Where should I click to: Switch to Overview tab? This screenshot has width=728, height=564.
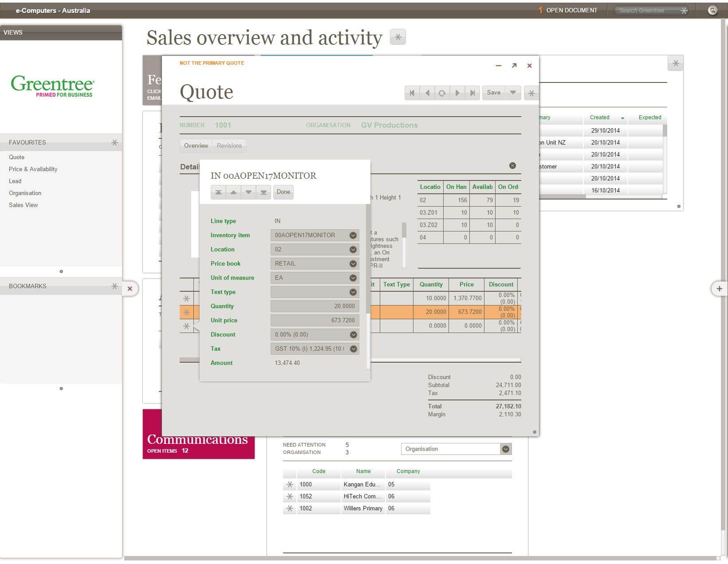click(x=196, y=145)
